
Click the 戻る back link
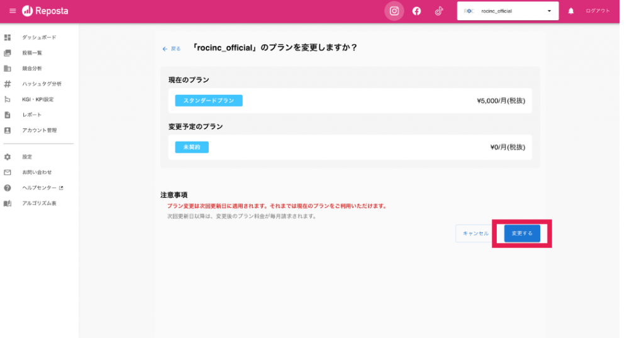click(172, 48)
